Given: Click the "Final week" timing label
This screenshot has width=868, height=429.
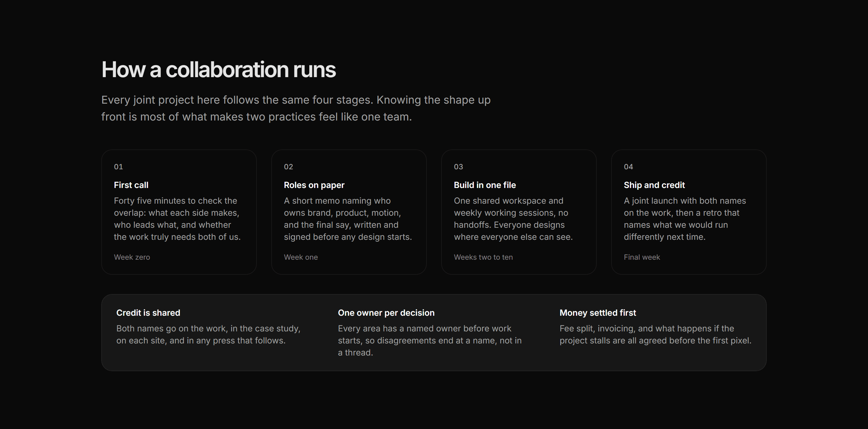Looking at the screenshot, I should pyautogui.click(x=642, y=257).
